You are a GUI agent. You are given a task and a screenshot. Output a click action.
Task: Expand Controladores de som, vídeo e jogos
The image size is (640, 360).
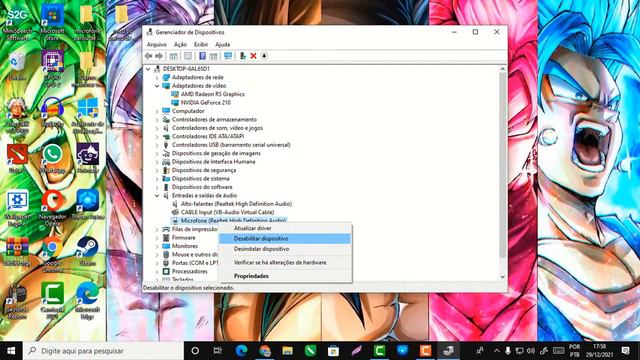[x=157, y=128]
